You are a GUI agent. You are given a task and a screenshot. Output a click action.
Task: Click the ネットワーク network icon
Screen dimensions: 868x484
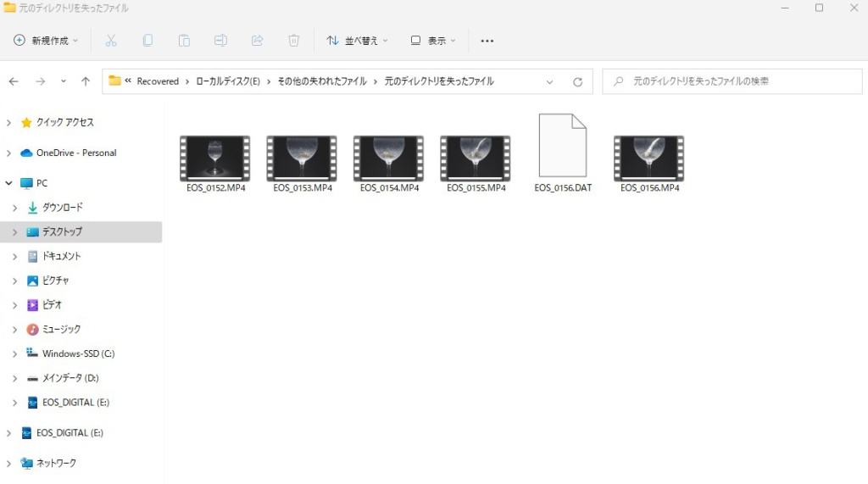click(26, 463)
